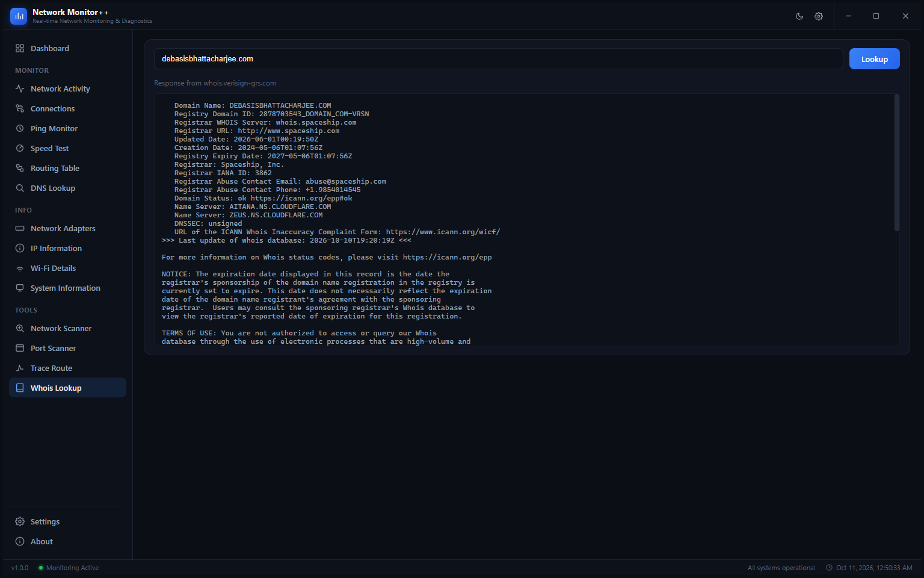
Task: Focus the domain name input field
Action: (x=498, y=59)
